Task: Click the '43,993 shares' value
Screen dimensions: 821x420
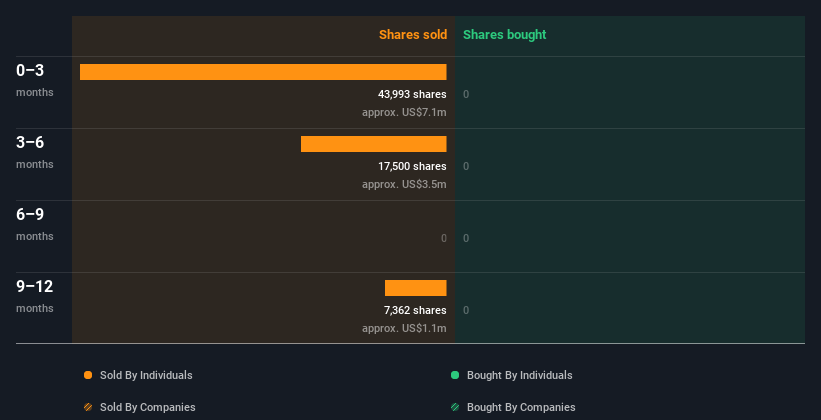Action: coord(412,94)
